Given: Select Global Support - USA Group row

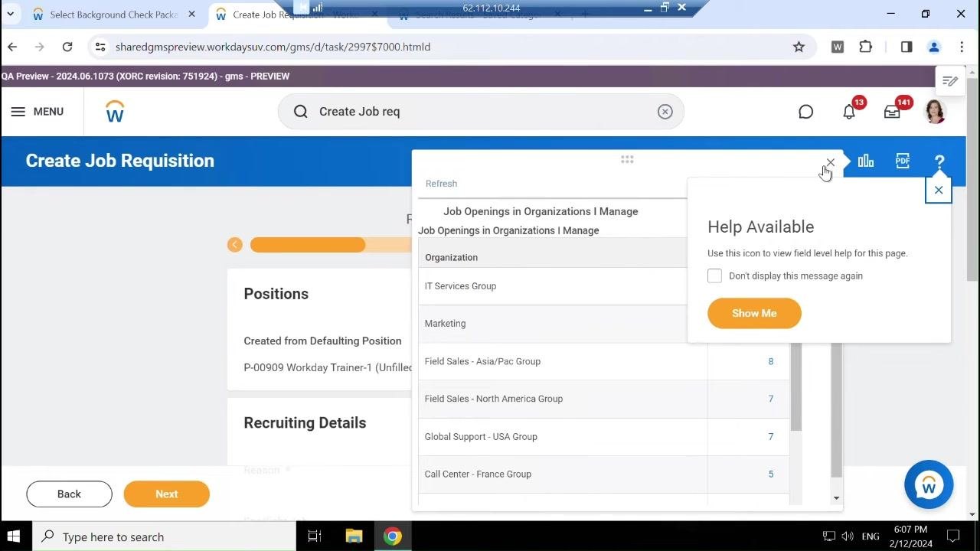Looking at the screenshot, I should tap(603, 437).
